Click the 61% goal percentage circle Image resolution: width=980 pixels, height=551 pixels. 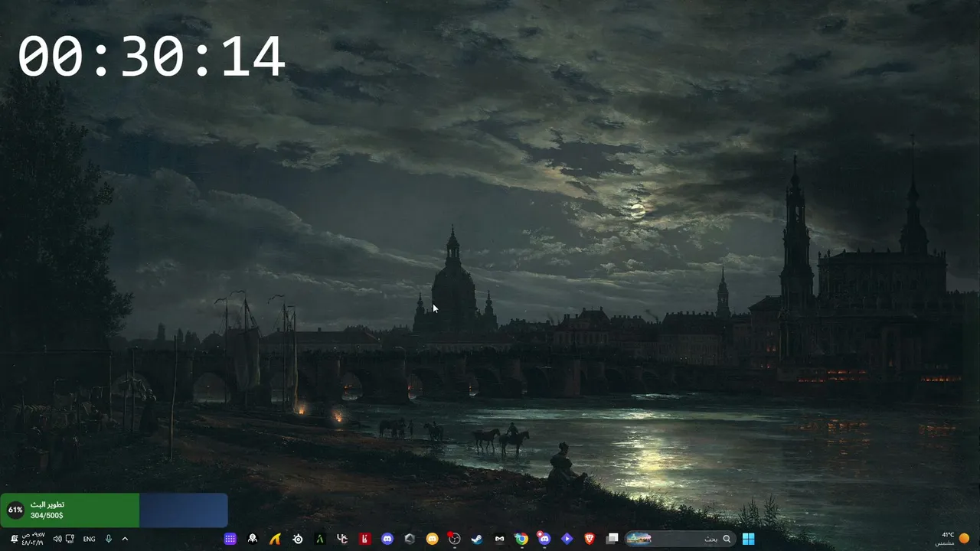click(x=15, y=510)
